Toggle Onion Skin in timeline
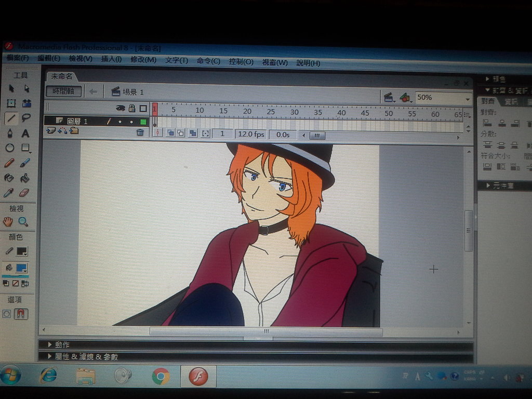Image resolution: width=532 pixels, height=399 pixels. pos(170,133)
